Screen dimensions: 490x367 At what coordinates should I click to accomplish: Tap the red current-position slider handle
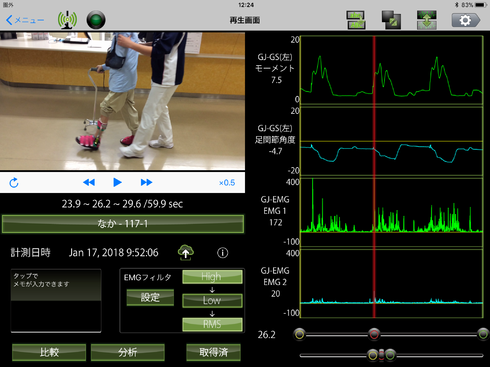(x=374, y=334)
